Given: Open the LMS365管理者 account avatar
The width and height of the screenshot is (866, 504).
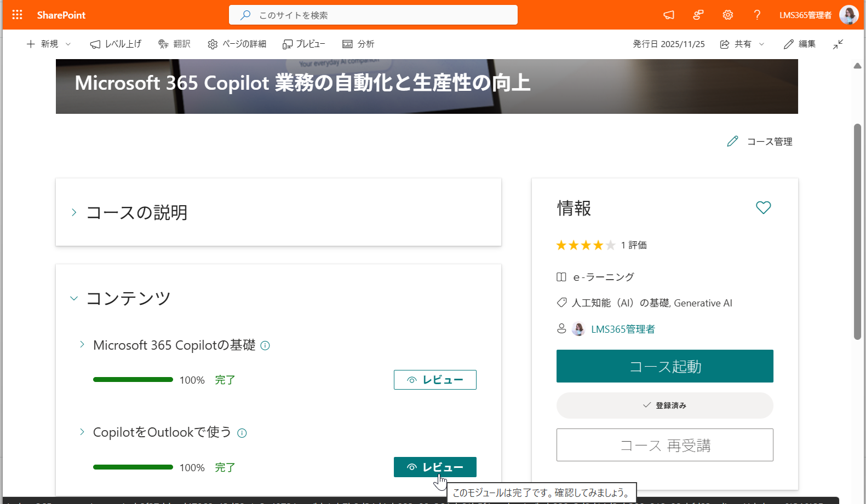Looking at the screenshot, I should 848,15.
